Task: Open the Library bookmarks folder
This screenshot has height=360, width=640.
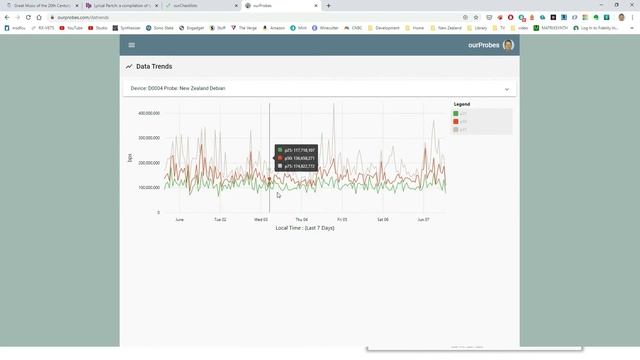Action: tap(477, 28)
